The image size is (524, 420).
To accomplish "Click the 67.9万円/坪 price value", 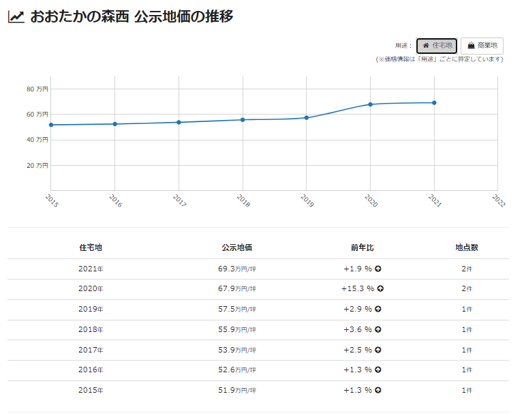I will pos(237,288).
